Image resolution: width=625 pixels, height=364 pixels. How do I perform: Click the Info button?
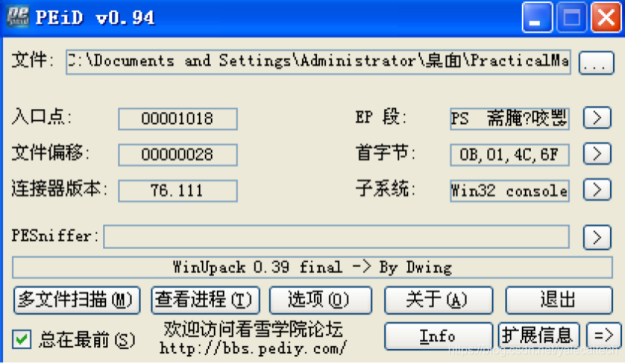tap(438, 336)
